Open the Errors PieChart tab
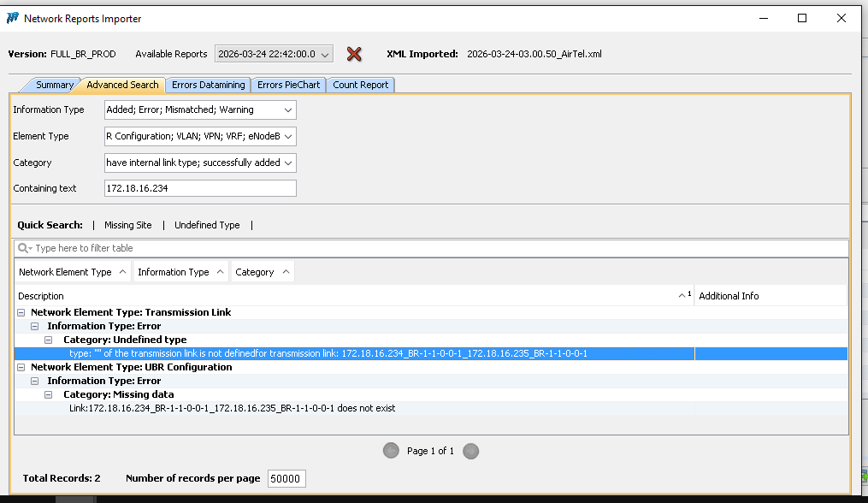The height and width of the screenshot is (503, 868). pos(288,85)
